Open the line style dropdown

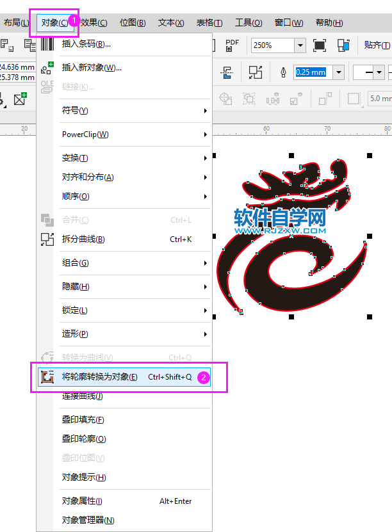379,72
